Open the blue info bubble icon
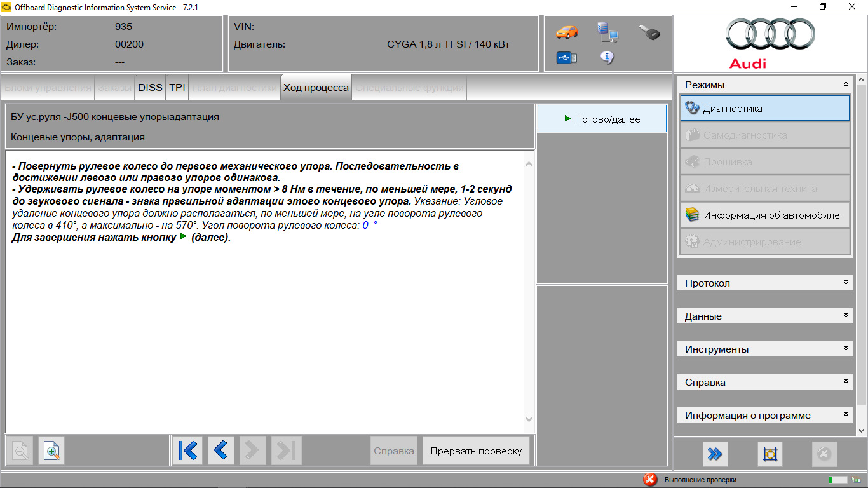 tap(607, 57)
